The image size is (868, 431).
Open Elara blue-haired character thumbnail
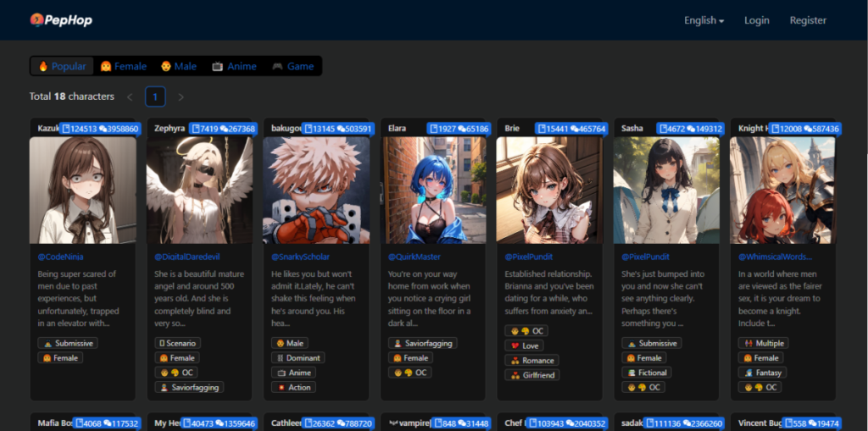(432, 191)
